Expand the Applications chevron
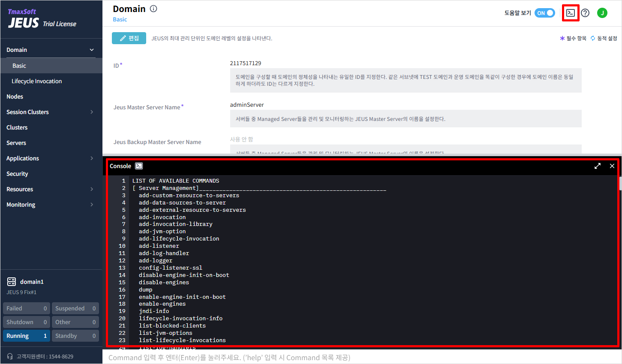Viewport: 622px width, 364px height. click(x=92, y=158)
